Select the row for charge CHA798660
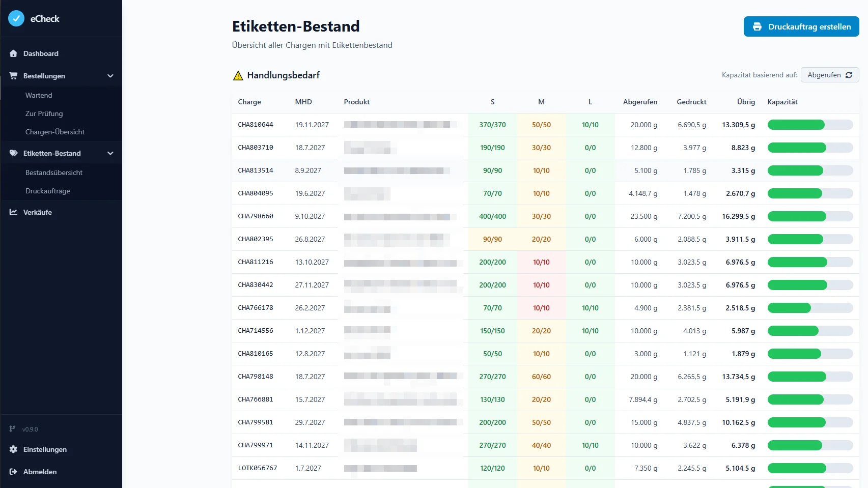This screenshot has height=488, width=868. pos(256,216)
